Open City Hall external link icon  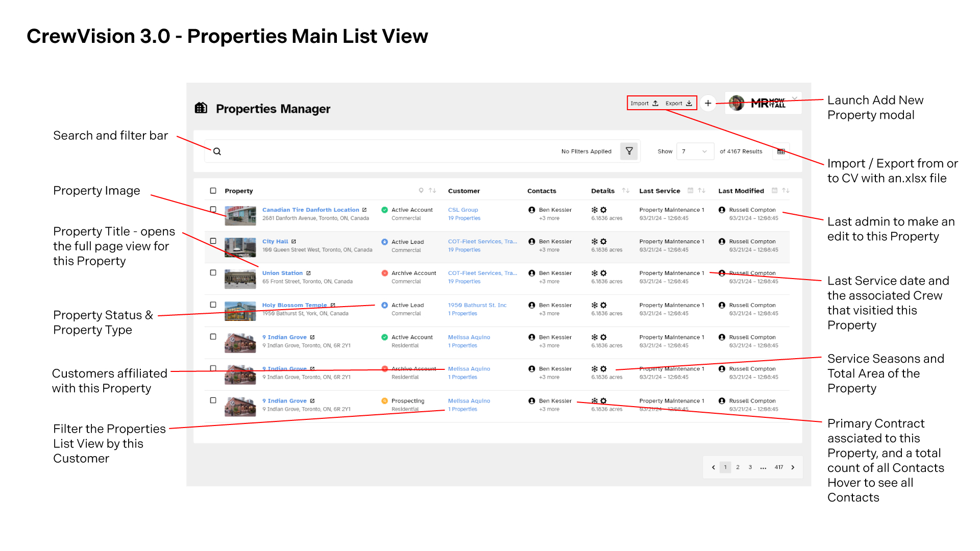click(x=294, y=241)
